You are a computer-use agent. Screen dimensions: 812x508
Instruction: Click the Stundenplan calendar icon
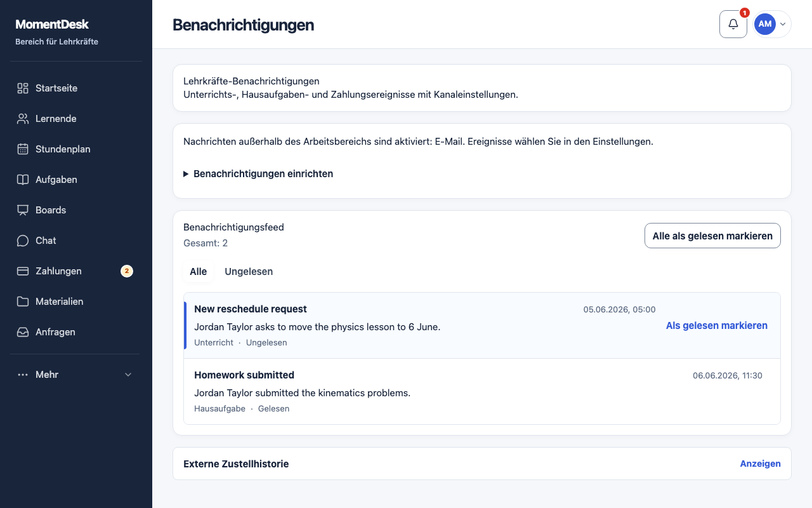[23, 149]
